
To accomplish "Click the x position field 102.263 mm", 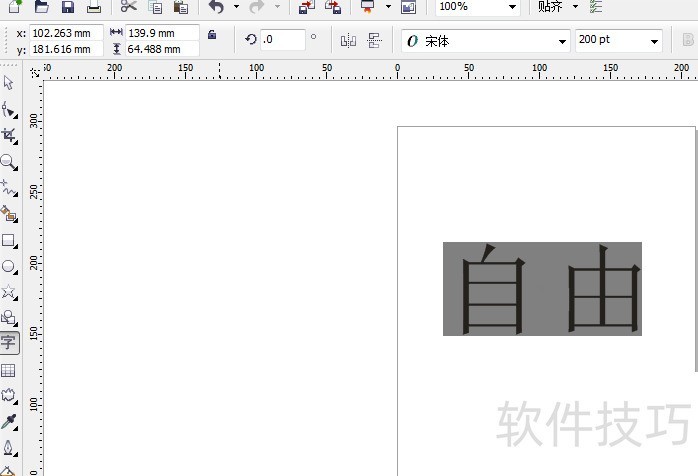I will click(x=66, y=33).
